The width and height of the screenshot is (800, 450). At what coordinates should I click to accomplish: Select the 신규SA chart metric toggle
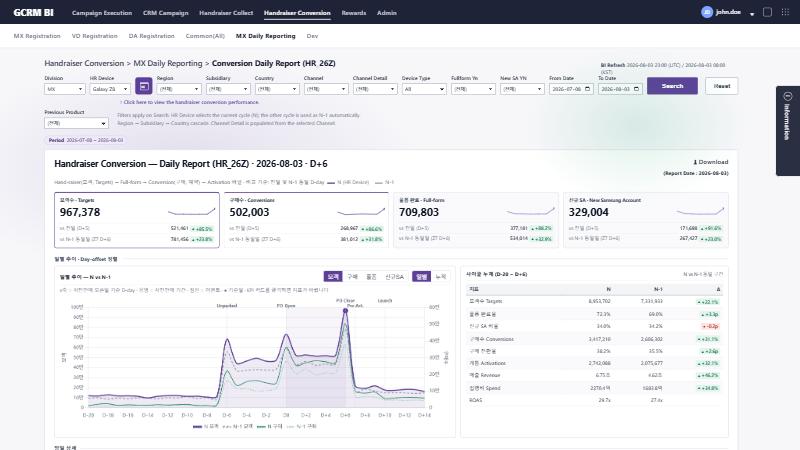pos(394,277)
